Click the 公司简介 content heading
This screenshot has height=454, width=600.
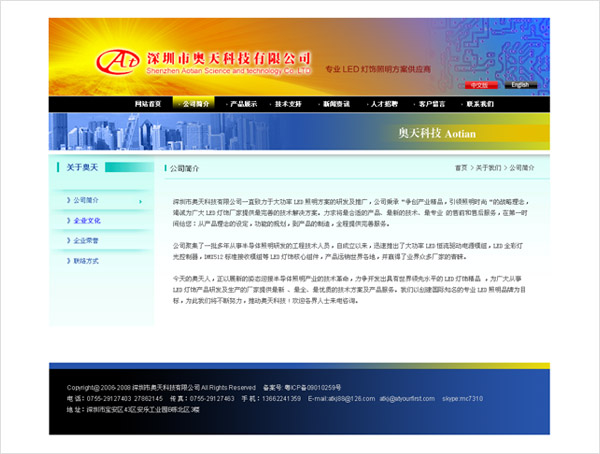pos(184,168)
